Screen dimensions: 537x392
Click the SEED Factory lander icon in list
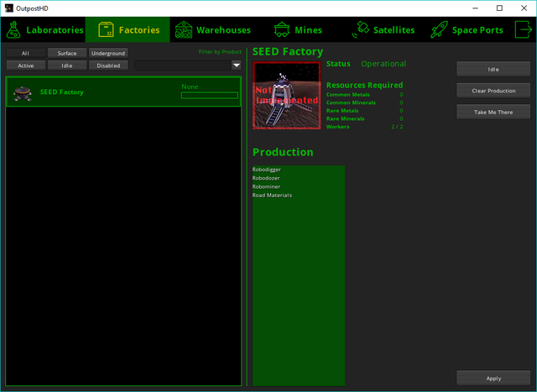pos(23,93)
